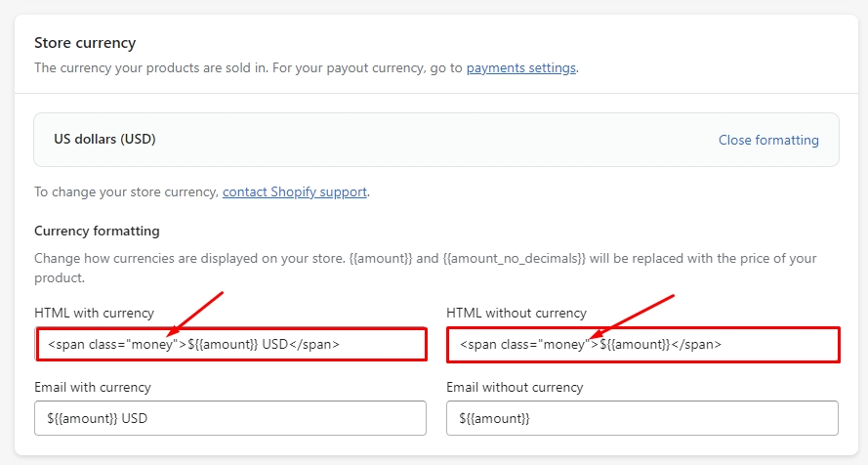Click the "Email without currency" field label
This screenshot has height=465, width=868.
[515, 388]
